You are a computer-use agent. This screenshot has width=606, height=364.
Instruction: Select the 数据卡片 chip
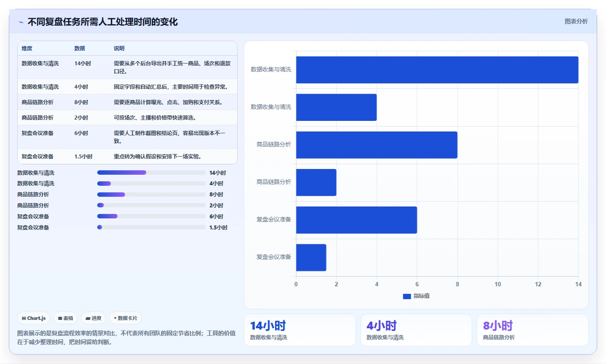[125, 318]
